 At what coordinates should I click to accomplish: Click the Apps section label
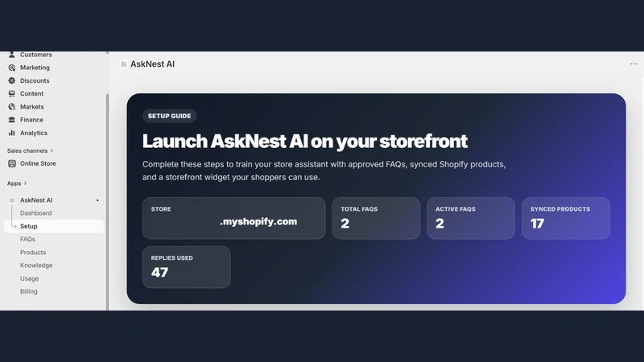click(14, 183)
